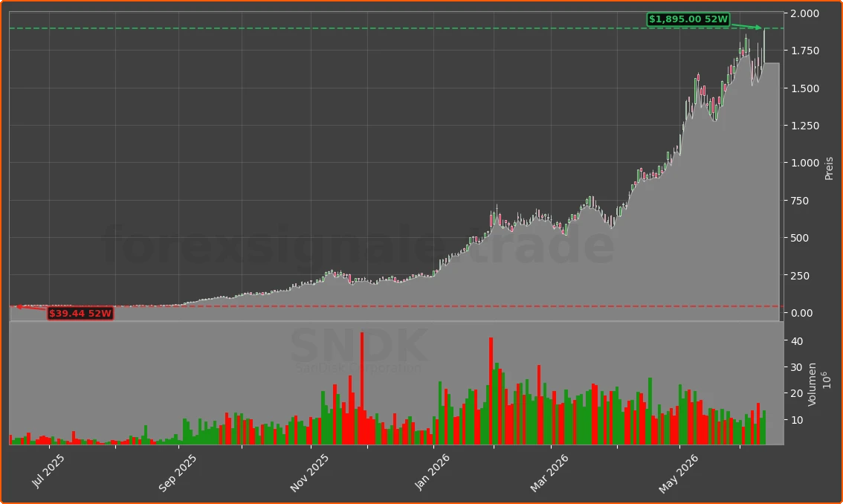This screenshot has height=504, width=843.
Task: Click the 500 price axis tick
Action: pyautogui.click(x=799, y=238)
